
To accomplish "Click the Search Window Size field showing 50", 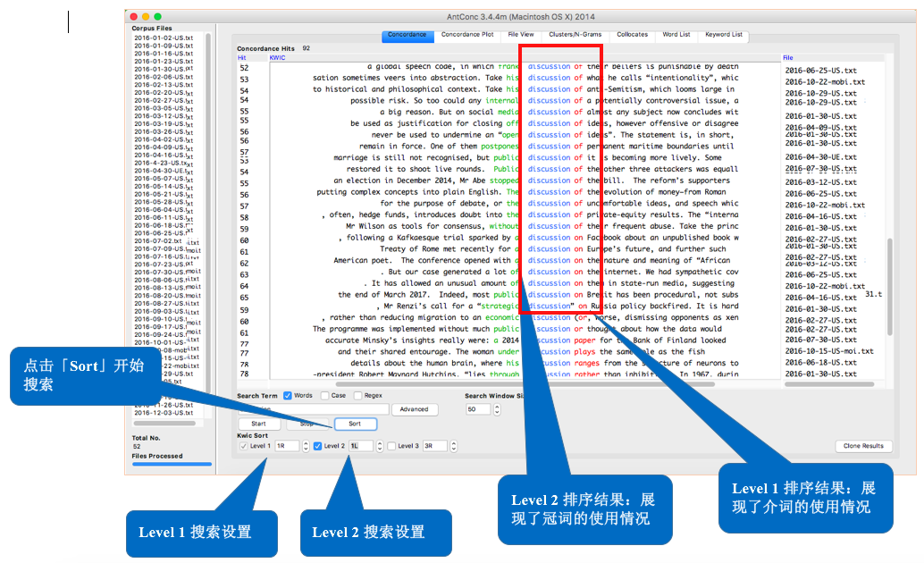I will 478,409.
